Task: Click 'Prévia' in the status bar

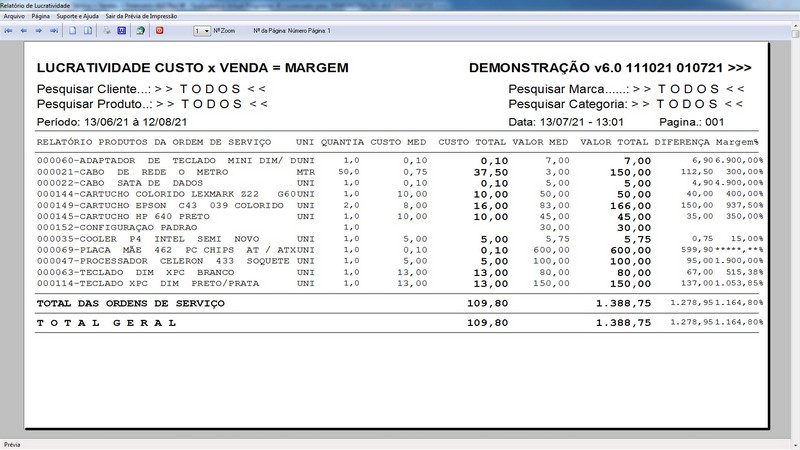Action: (12, 445)
